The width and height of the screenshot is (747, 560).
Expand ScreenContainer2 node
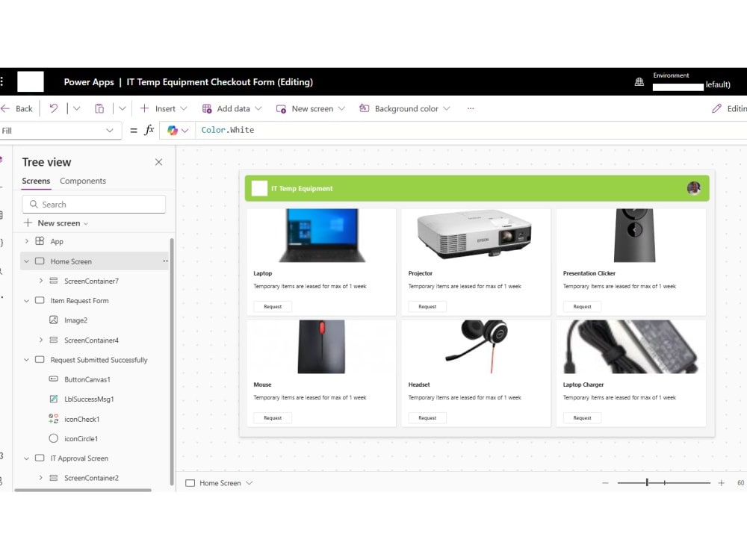pyautogui.click(x=41, y=478)
